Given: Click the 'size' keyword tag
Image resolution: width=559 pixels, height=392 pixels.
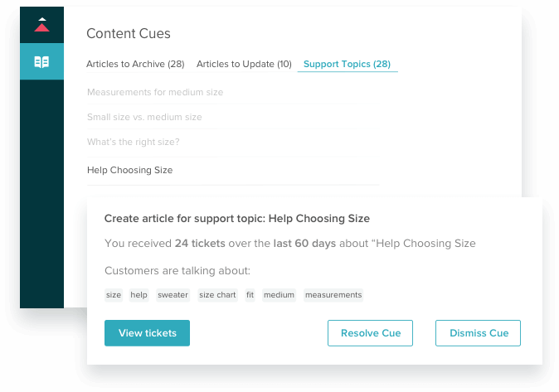Looking at the screenshot, I should tap(114, 295).
